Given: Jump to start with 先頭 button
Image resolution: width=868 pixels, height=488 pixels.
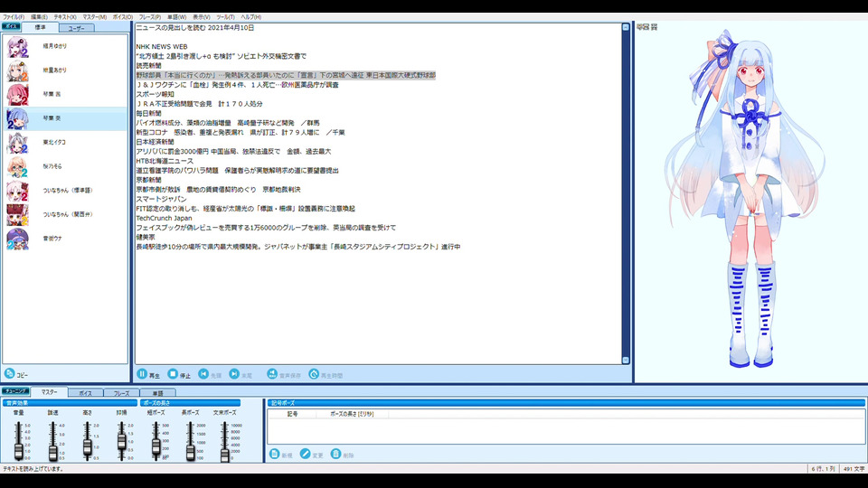Looking at the screenshot, I should pos(210,374).
